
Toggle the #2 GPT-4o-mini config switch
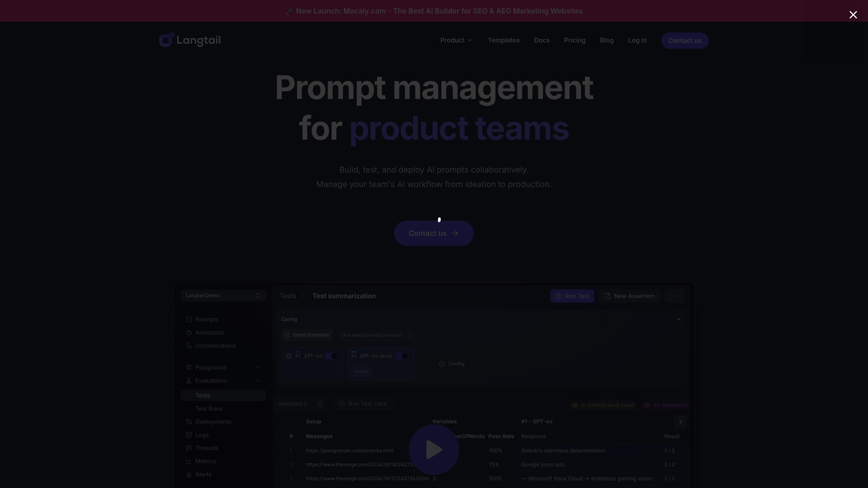point(402,356)
